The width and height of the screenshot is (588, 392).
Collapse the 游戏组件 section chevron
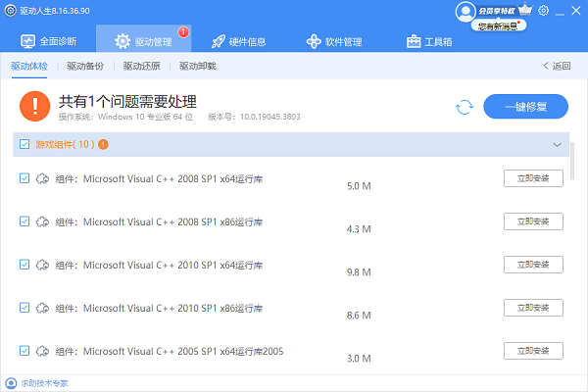558,145
